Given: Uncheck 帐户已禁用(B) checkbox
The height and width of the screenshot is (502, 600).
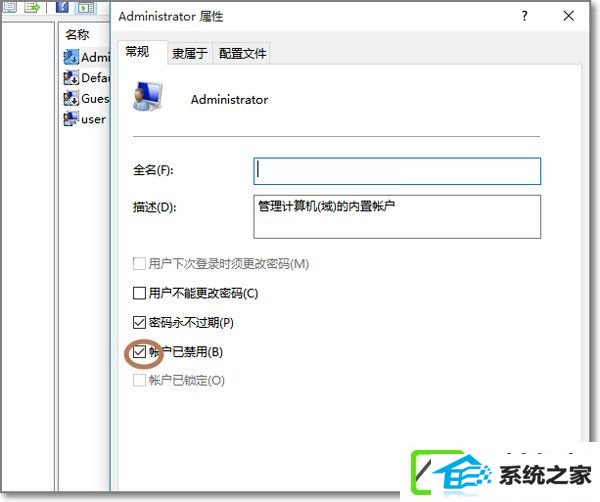Looking at the screenshot, I should (139, 352).
